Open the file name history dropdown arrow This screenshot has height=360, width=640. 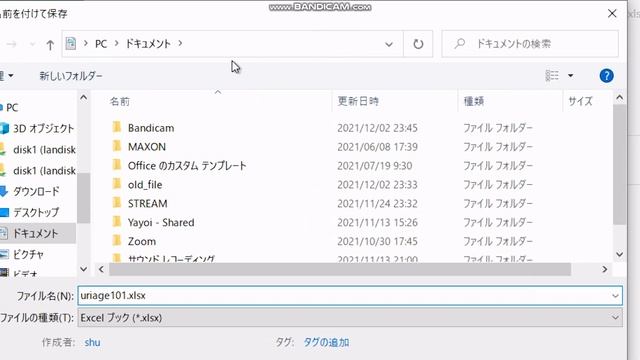(x=615, y=296)
